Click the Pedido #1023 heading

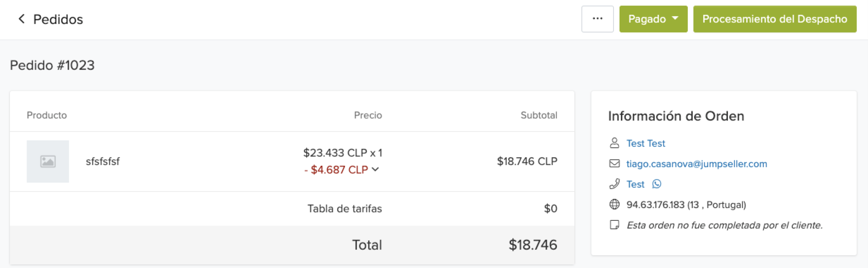52,65
